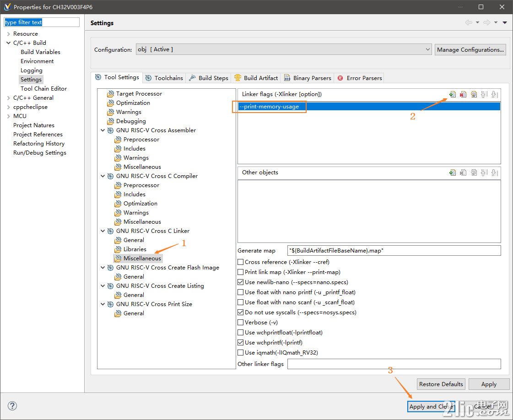
Task: Collapse the C/C++ Build node
Action: click(x=9, y=43)
